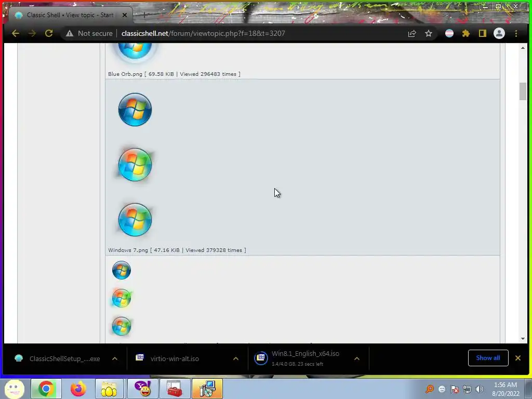532x399 pixels.
Task: Open the Not secure site info warning
Action: (x=89, y=33)
